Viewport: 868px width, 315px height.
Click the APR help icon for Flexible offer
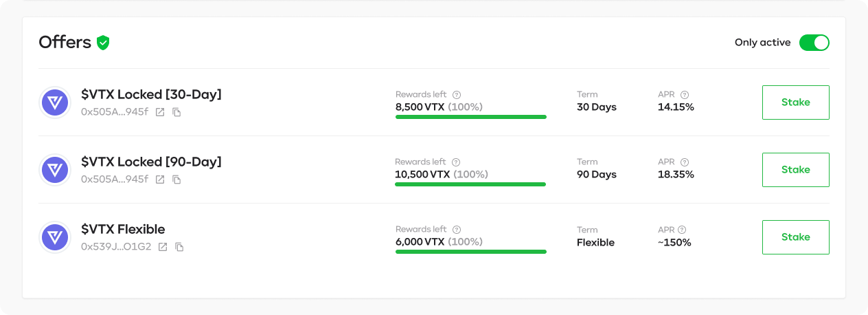682,230
